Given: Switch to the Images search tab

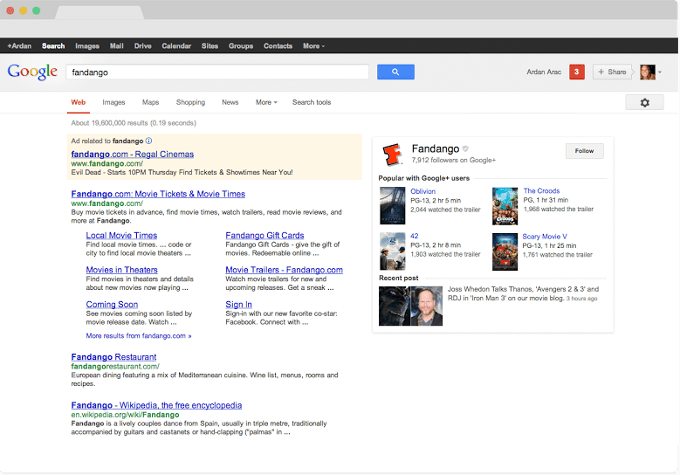Looking at the screenshot, I should pyautogui.click(x=114, y=102).
